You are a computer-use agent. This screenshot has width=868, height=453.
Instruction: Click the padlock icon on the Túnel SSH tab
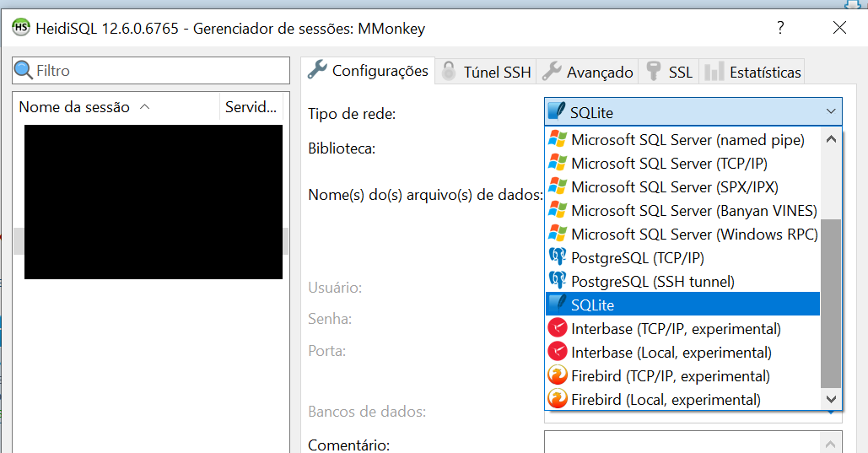449,72
